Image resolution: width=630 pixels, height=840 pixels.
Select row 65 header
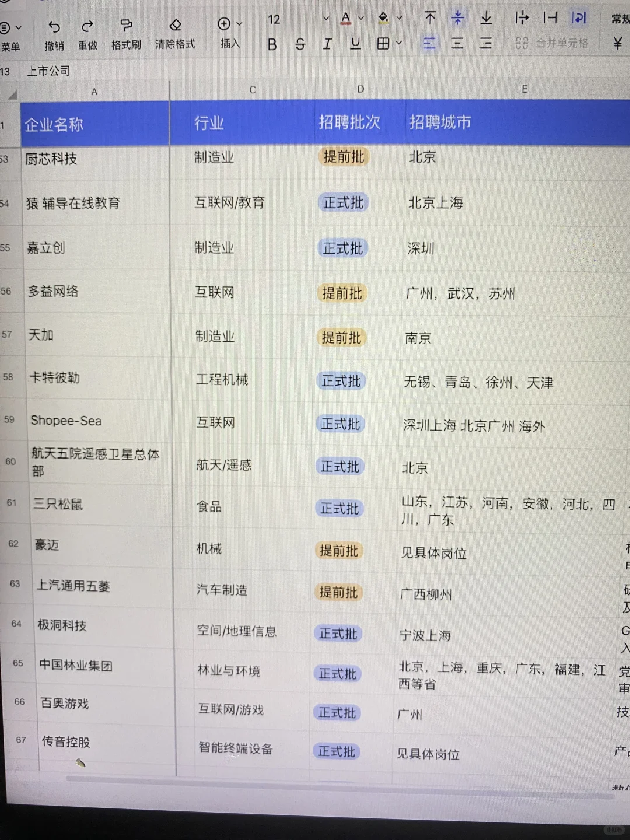tap(18, 663)
